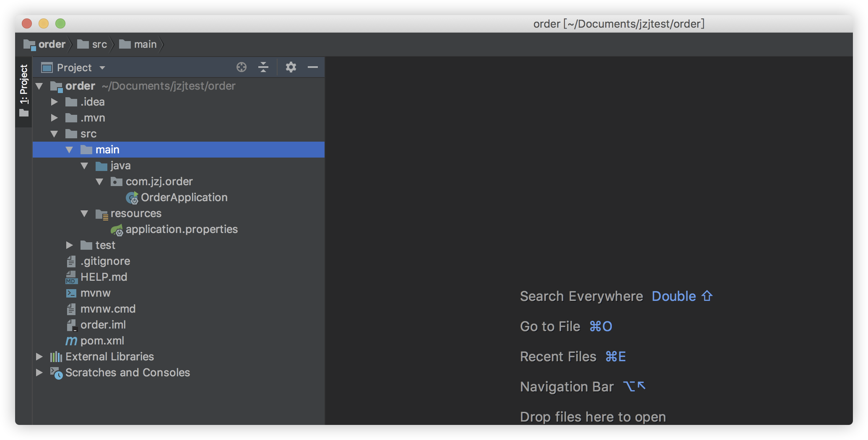The height and width of the screenshot is (440, 868).
Task: Collapse the resources folder arrow
Action: point(85,214)
